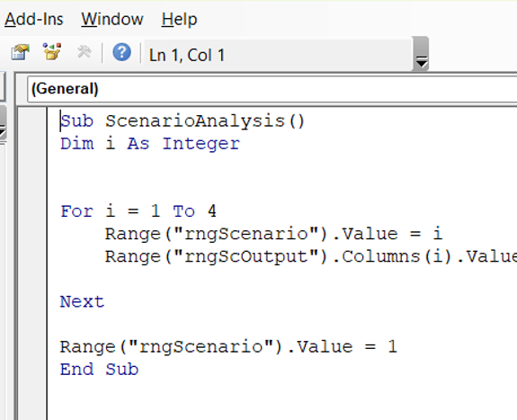This screenshot has height=420, width=517.
Task: Open the Properties Window toolbar icon
Action: pos(20,52)
